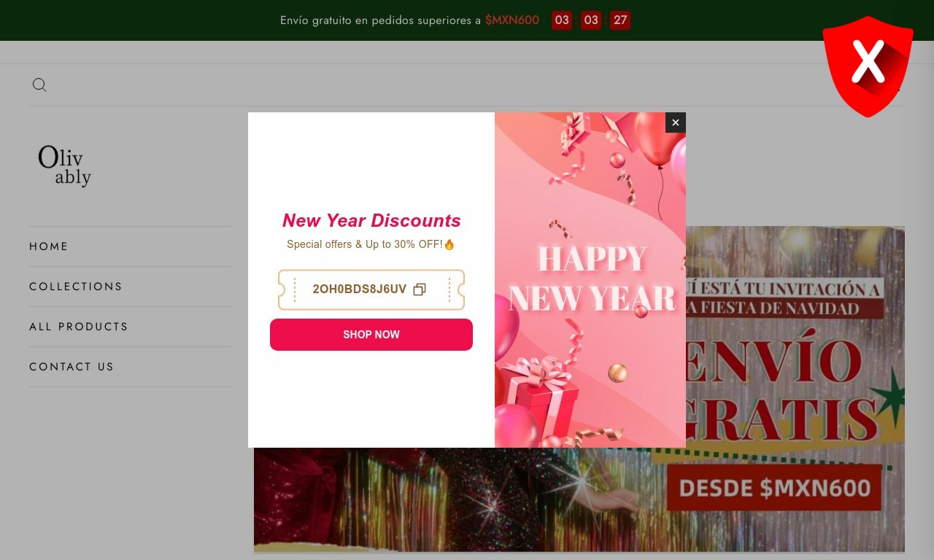The width and height of the screenshot is (934, 560).
Task: Click the Olivably logo
Action: pos(65,166)
